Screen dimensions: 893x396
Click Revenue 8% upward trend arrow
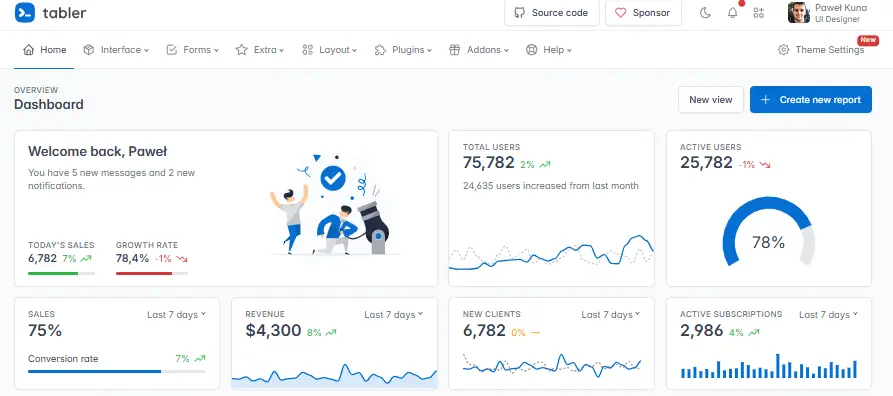331,332
